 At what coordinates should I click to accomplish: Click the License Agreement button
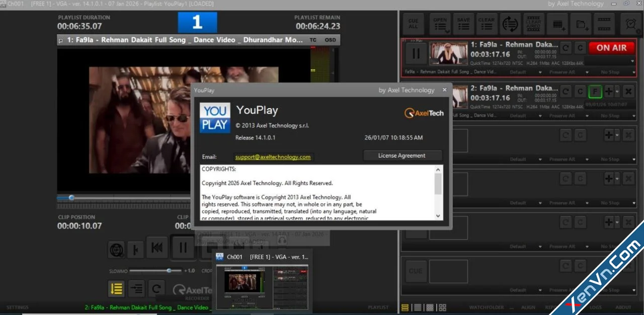401,155
